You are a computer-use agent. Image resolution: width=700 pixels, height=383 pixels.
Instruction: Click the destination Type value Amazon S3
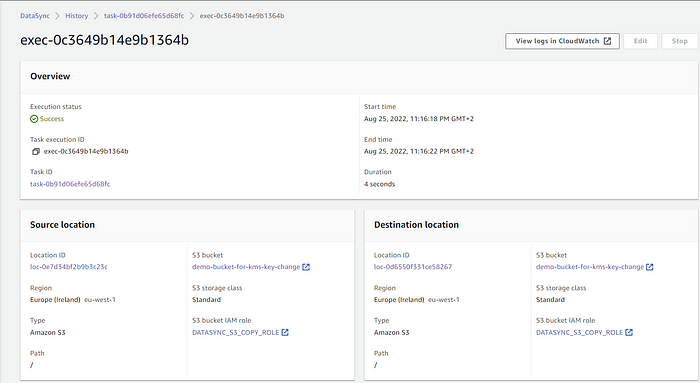point(392,332)
